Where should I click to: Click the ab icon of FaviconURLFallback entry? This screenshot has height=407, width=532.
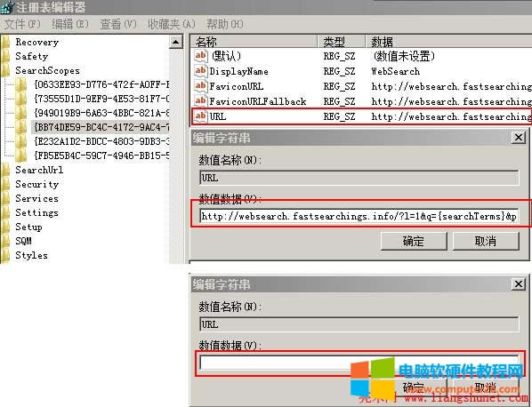(x=200, y=101)
